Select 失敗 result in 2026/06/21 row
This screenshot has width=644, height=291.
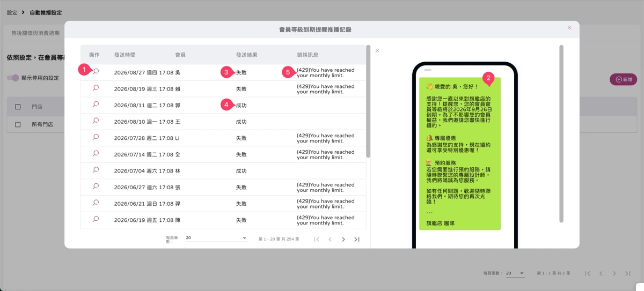tap(241, 204)
